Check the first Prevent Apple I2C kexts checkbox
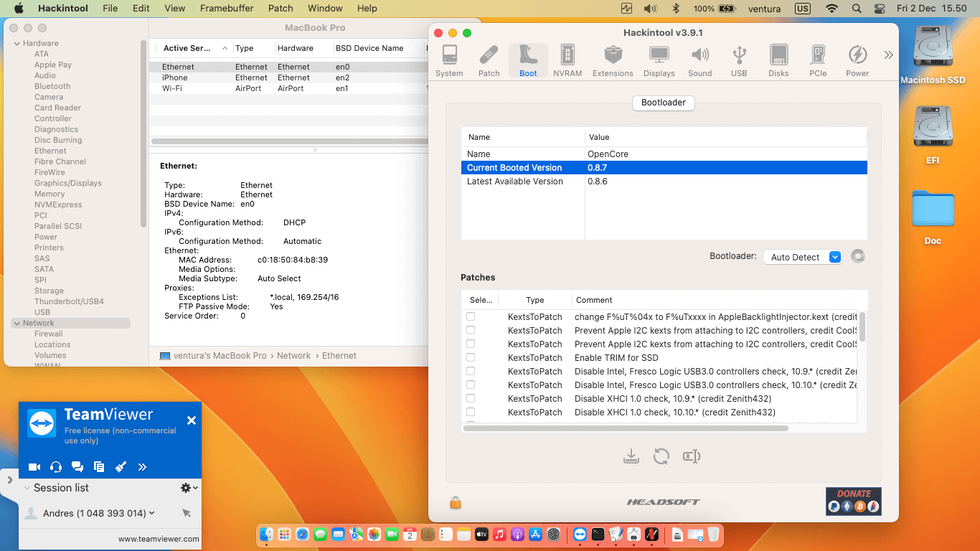The height and width of the screenshot is (551, 980). [471, 330]
